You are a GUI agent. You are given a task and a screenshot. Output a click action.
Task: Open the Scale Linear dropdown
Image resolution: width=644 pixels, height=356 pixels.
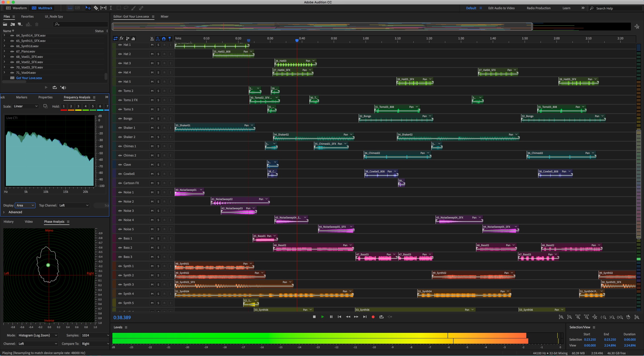[26, 106]
